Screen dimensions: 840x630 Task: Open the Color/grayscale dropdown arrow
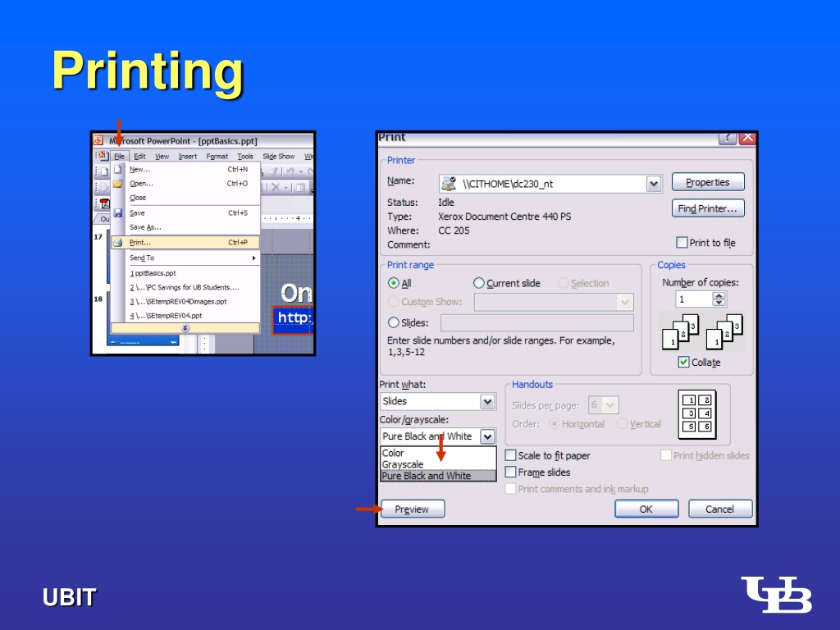487,436
